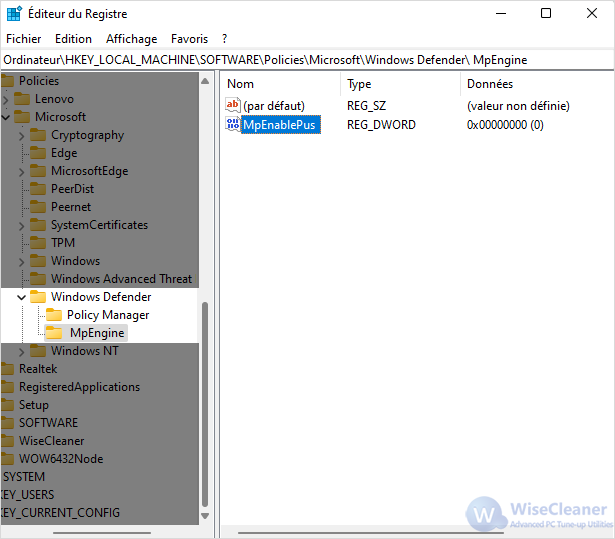
Task: Click the MpEngine folder icon
Action: (x=54, y=333)
